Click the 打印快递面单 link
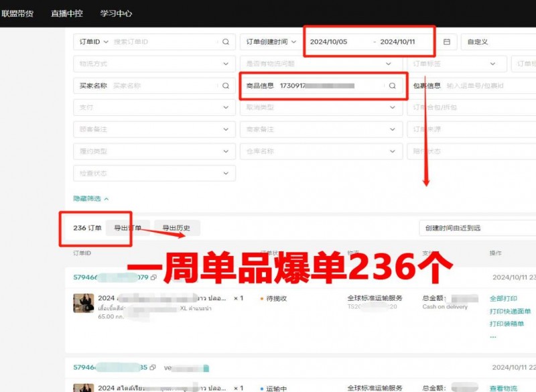The width and height of the screenshot is (536, 392). coord(510,311)
